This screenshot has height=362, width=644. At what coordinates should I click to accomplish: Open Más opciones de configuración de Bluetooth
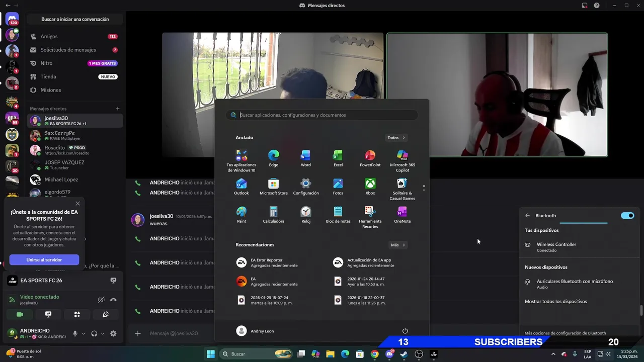coord(565,333)
